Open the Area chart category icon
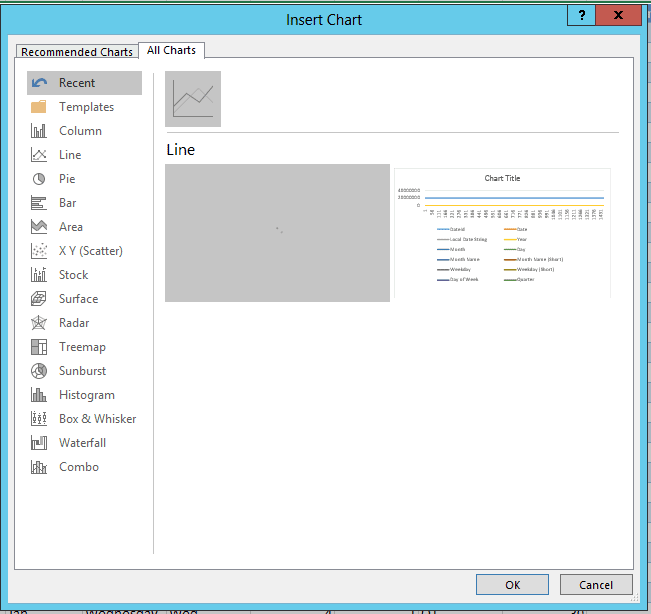Viewport: 651px width, 614px height. (39, 227)
